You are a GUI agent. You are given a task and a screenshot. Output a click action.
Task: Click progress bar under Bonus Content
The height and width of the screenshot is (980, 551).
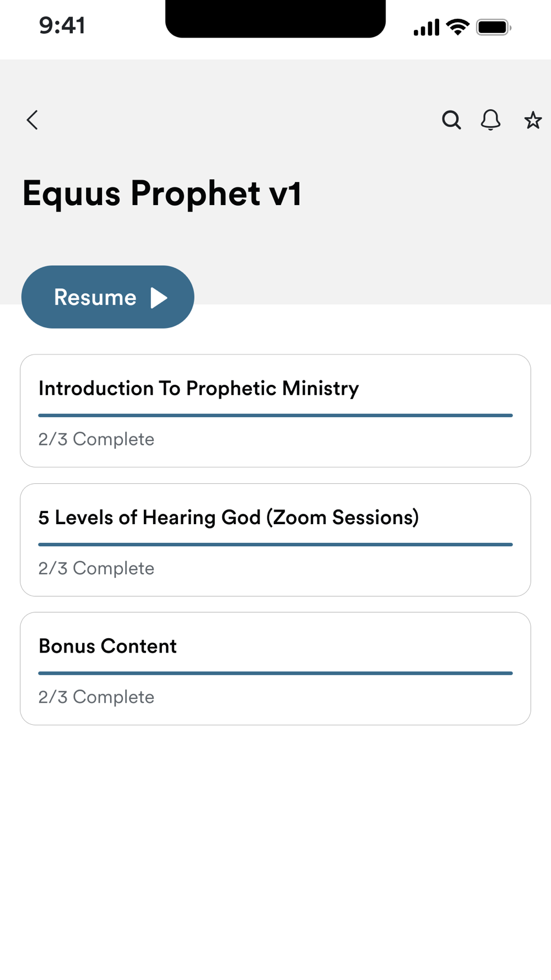275,673
